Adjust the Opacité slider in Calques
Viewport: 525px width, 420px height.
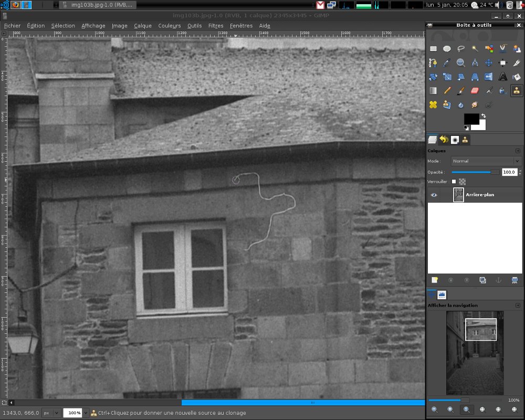coord(476,172)
